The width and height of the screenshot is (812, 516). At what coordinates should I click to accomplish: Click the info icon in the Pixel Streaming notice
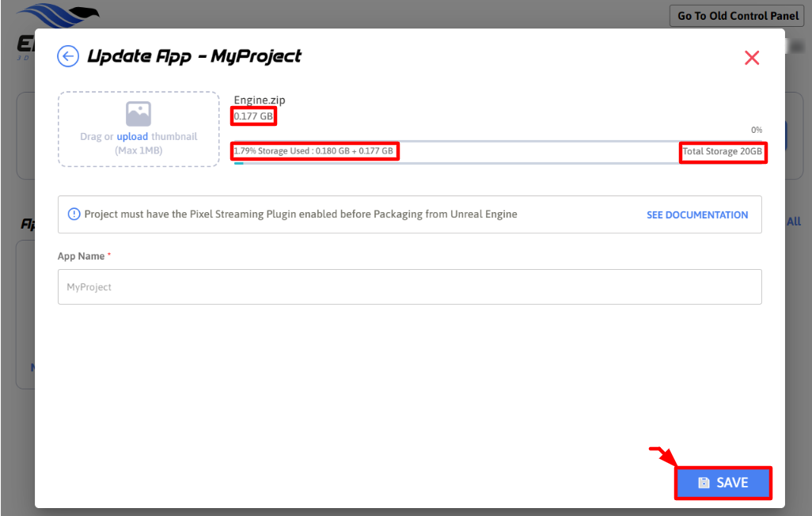(74, 214)
